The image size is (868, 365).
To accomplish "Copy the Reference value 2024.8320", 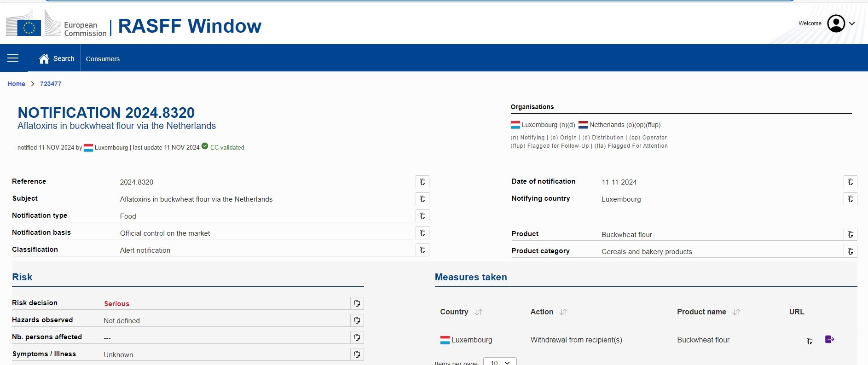I will [x=422, y=182].
